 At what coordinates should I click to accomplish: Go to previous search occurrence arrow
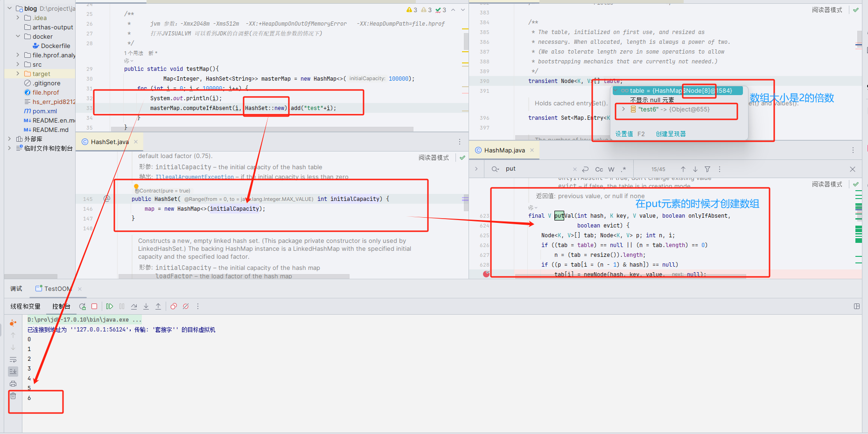tap(683, 169)
